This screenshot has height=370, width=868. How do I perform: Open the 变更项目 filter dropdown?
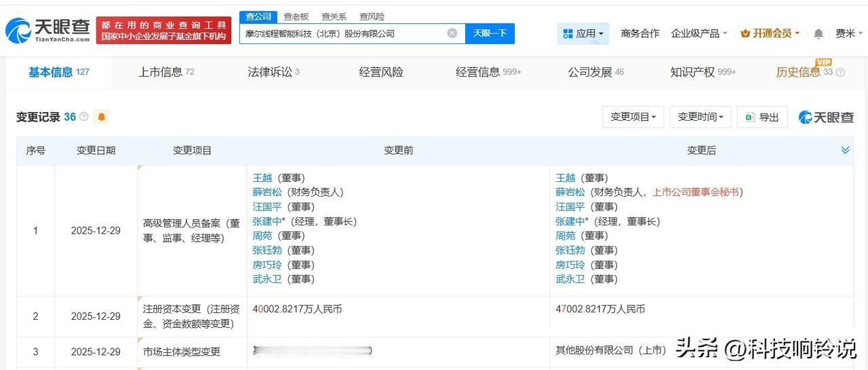pyautogui.click(x=633, y=117)
